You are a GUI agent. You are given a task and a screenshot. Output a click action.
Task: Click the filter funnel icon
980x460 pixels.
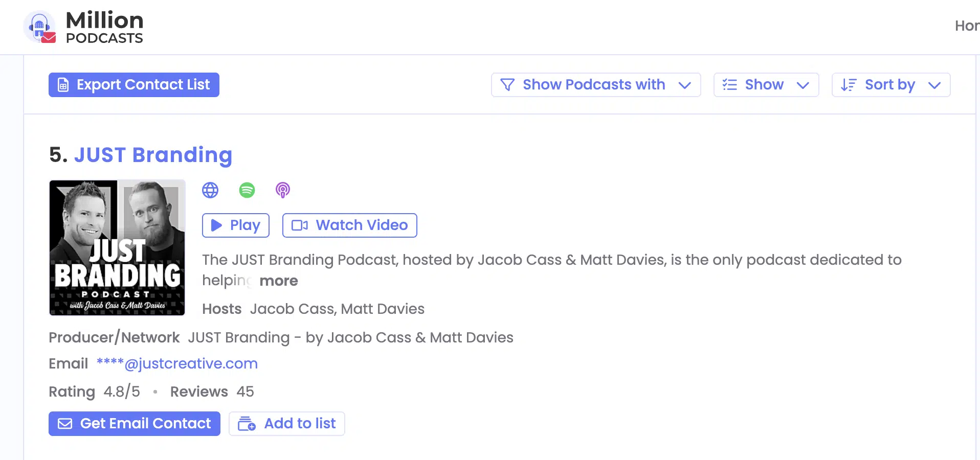507,85
